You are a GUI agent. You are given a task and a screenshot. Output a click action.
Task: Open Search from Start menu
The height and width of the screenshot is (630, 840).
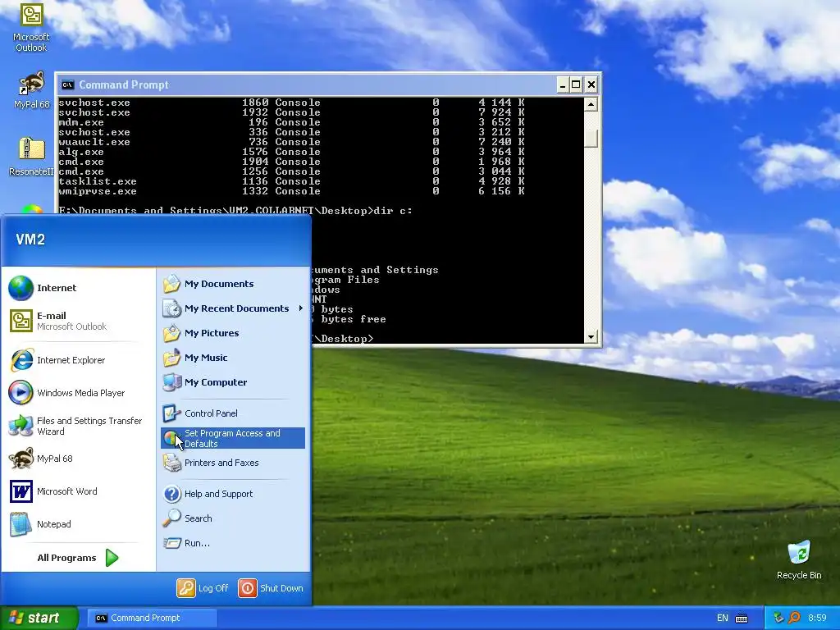tap(233, 518)
